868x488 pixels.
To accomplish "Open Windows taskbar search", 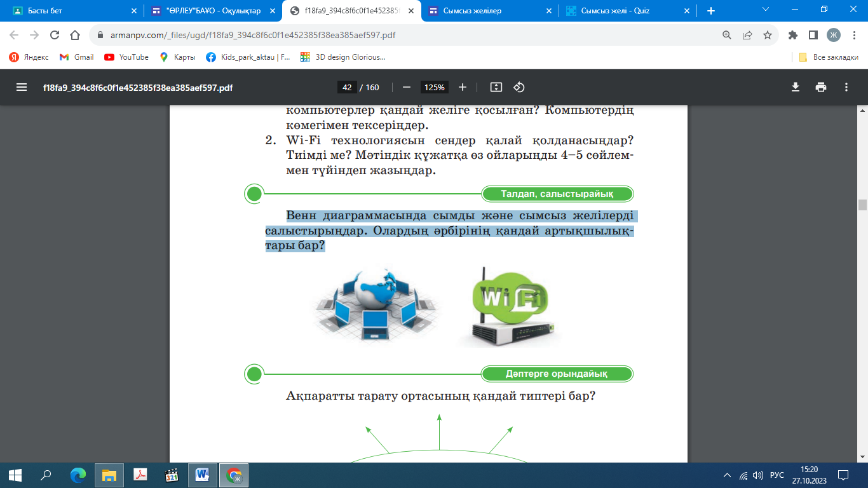I will tap(46, 475).
